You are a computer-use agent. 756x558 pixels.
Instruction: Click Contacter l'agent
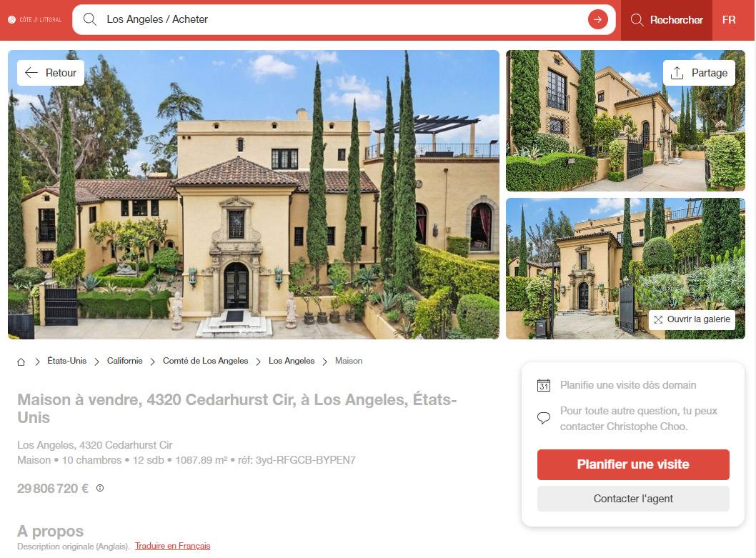pos(633,499)
